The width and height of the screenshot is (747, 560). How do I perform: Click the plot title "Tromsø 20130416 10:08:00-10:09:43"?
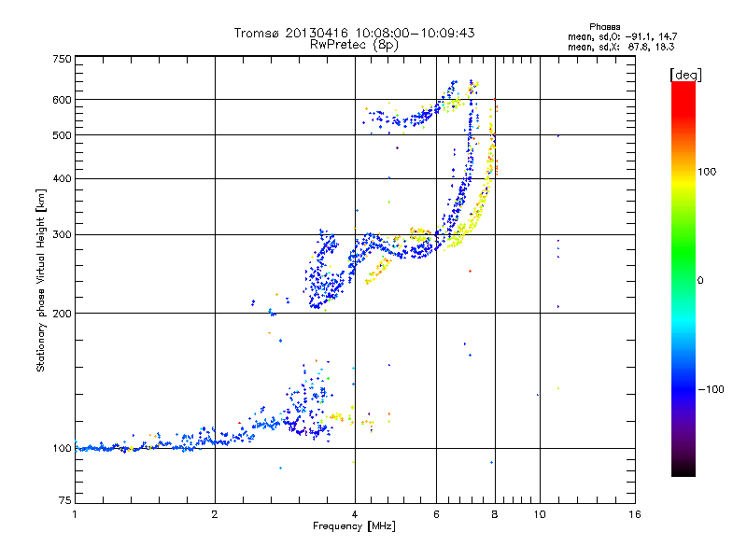354,33
